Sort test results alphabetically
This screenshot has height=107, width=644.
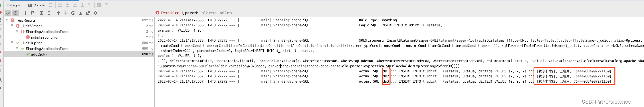point(25,13)
